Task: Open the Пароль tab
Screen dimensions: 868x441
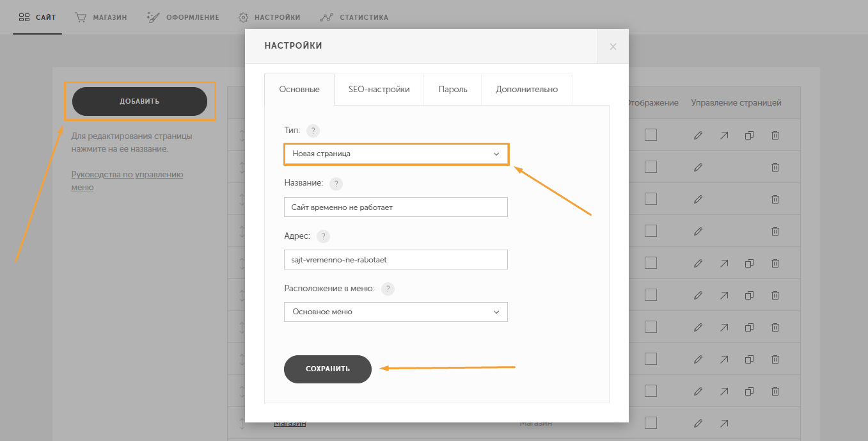Action: click(452, 90)
